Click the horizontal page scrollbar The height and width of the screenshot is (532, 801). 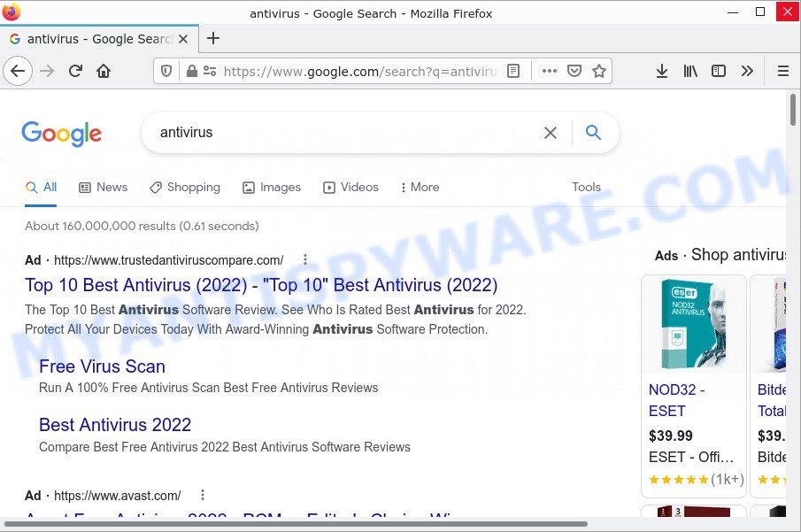(x=297, y=524)
